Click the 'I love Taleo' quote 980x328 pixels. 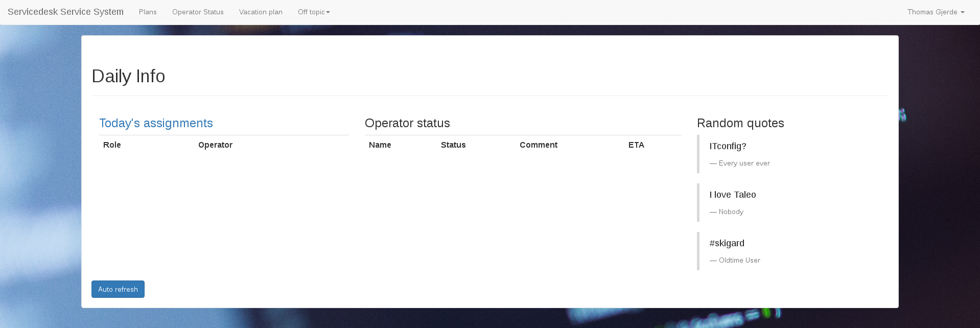pyautogui.click(x=733, y=195)
